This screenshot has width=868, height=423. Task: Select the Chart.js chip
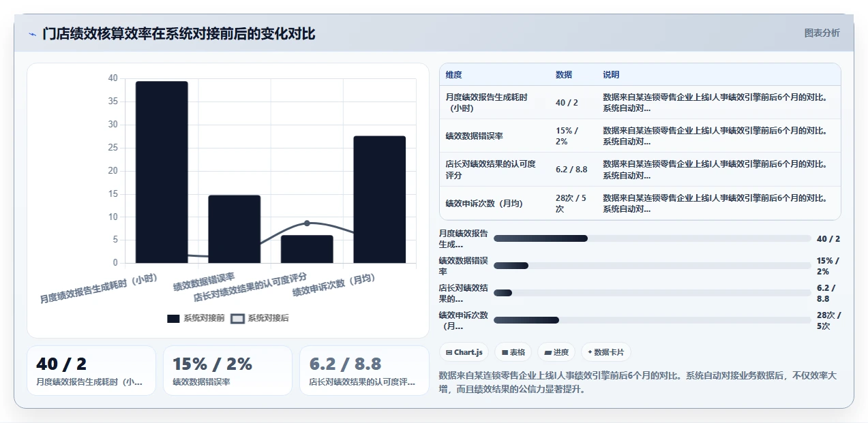pyautogui.click(x=464, y=352)
